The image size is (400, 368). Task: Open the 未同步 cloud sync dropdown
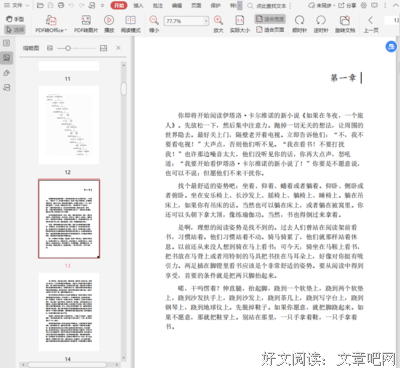322,5
